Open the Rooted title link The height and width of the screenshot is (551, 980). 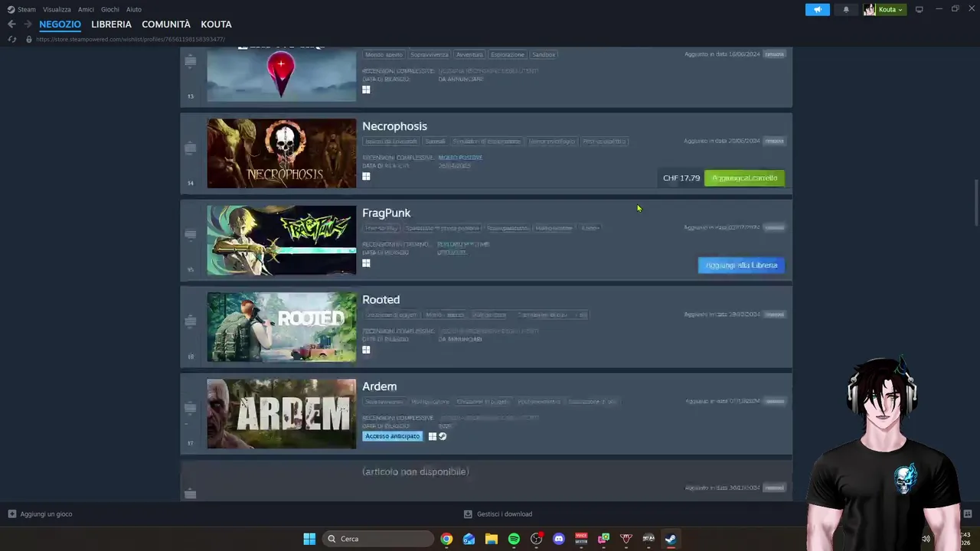tap(381, 299)
